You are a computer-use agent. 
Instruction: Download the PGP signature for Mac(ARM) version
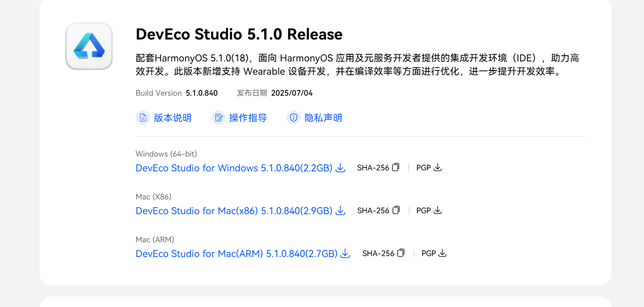(x=442, y=253)
